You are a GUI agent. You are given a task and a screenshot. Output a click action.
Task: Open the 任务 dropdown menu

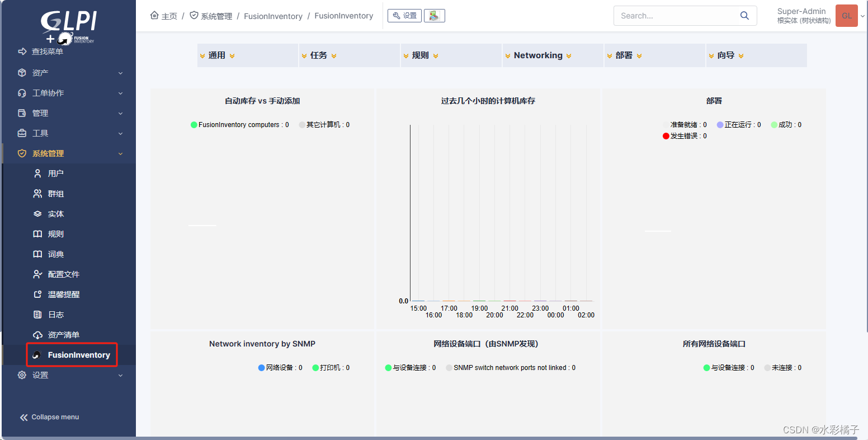coord(350,55)
